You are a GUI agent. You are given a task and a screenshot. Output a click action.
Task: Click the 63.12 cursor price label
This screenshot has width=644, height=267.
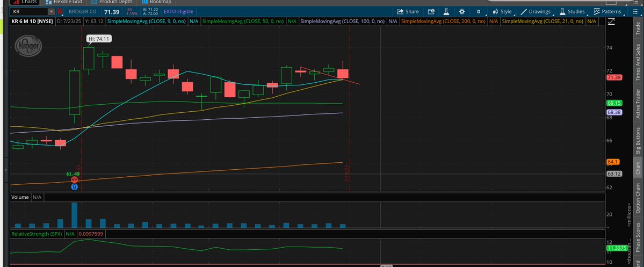613,174
